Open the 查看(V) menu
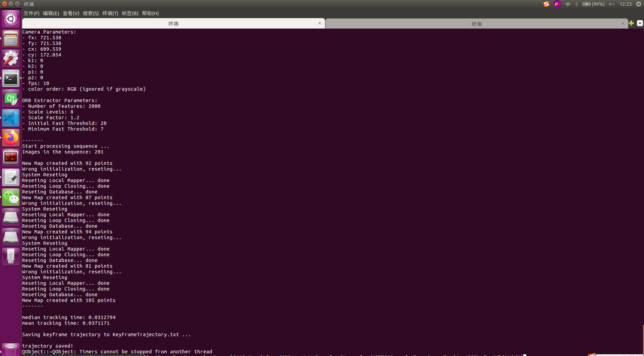 (x=71, y=13)
